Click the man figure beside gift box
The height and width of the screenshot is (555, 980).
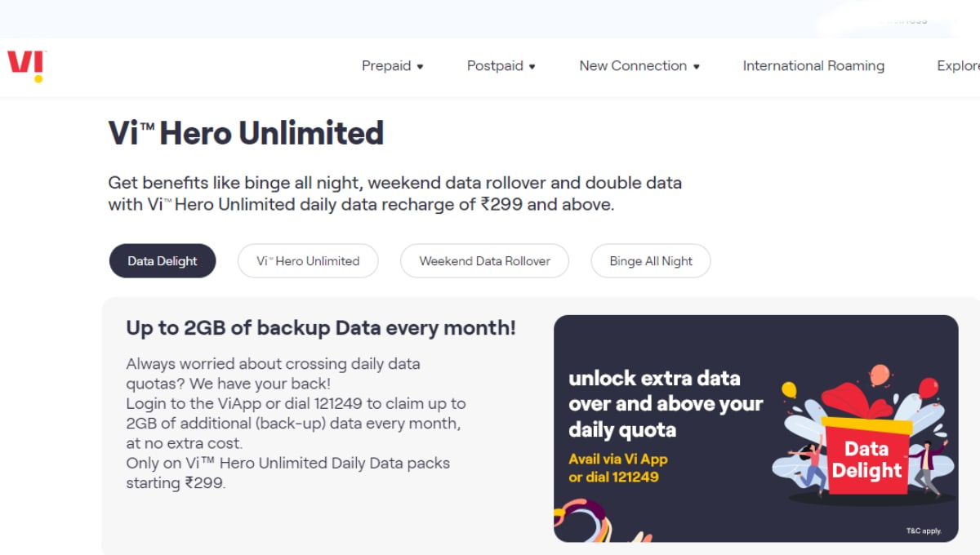point(925,465)
